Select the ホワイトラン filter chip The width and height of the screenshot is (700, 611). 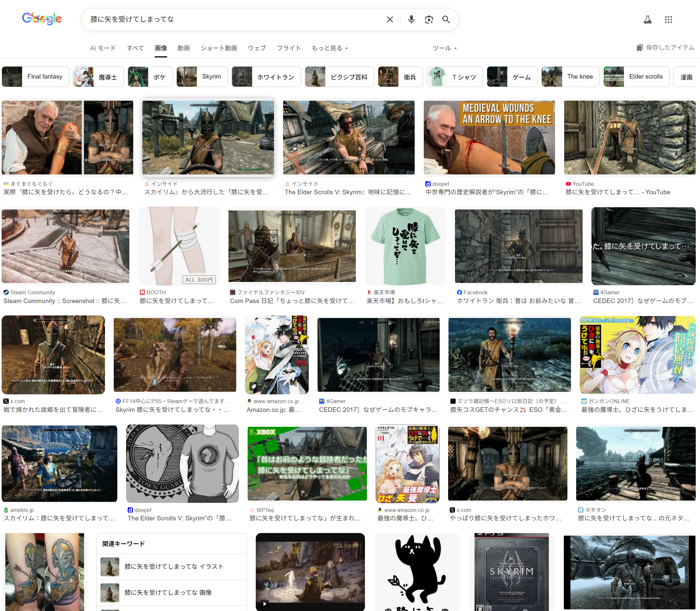tap(266, 77)
